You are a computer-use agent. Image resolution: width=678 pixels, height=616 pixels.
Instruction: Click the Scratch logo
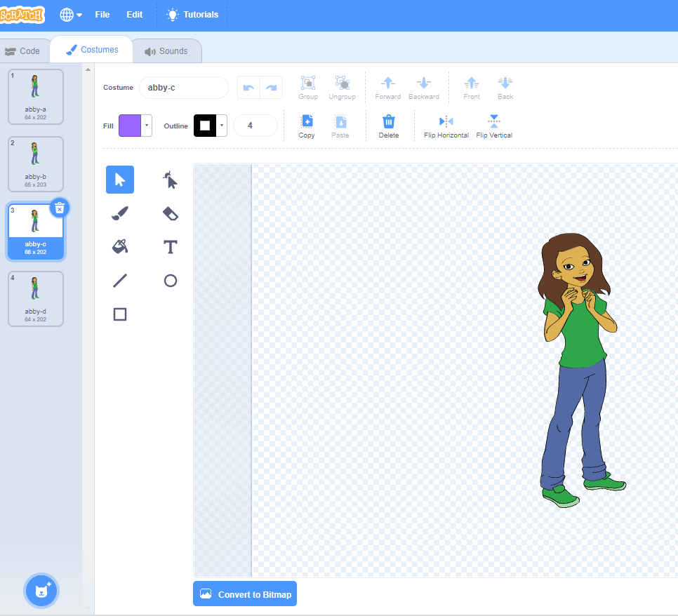pos(22,15)
